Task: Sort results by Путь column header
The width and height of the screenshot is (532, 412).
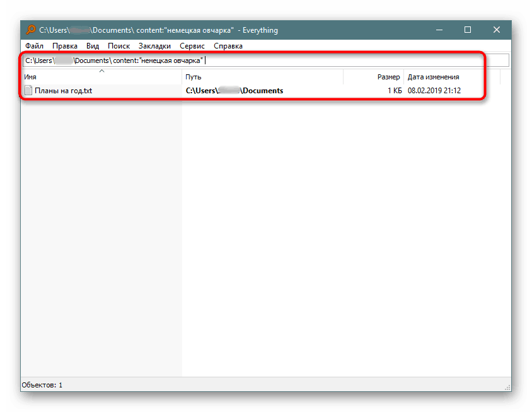Action: (263, 77)
